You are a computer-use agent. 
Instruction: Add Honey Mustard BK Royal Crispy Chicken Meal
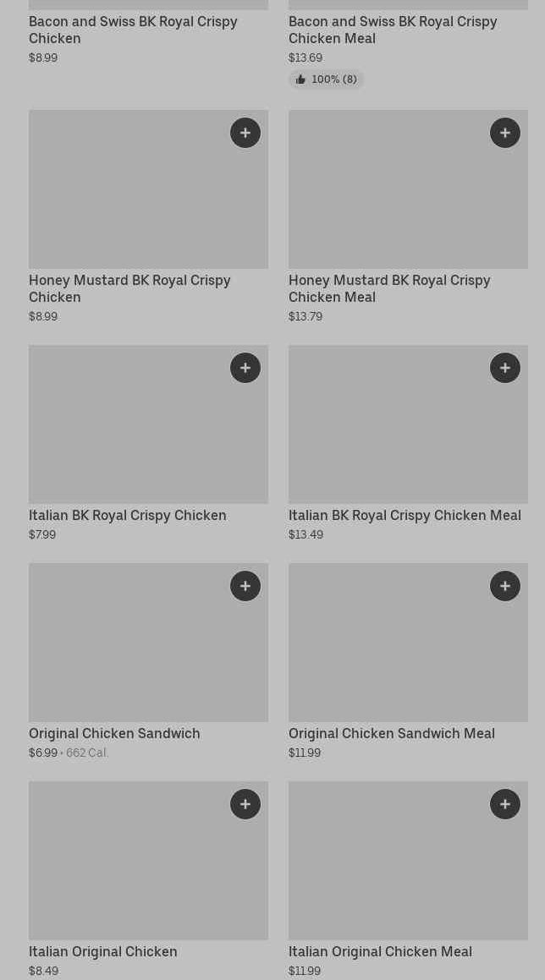[x=505, y=133]
